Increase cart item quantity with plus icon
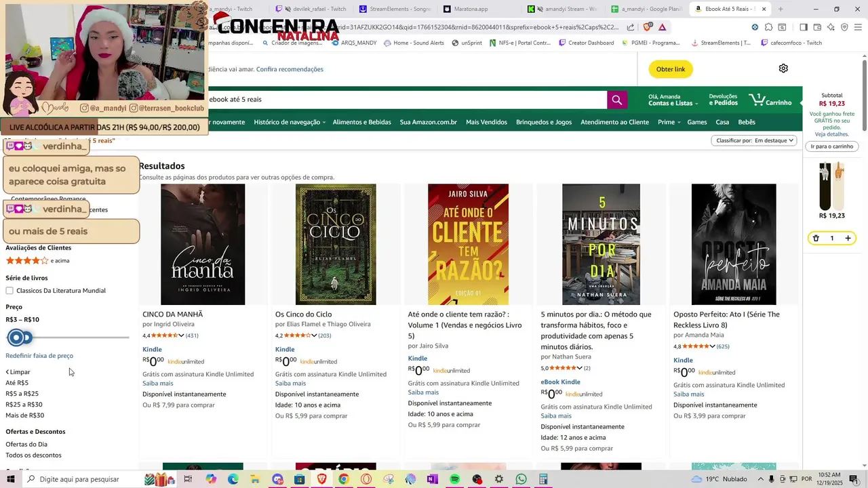The image size is (868, 488). tap(848, 239)
